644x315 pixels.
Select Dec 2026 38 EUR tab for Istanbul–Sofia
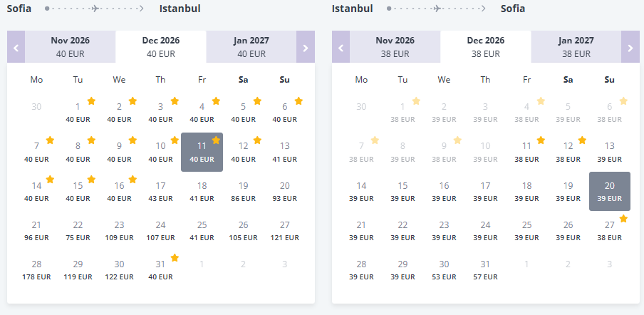pyautogui.click(x=486, y=47)
